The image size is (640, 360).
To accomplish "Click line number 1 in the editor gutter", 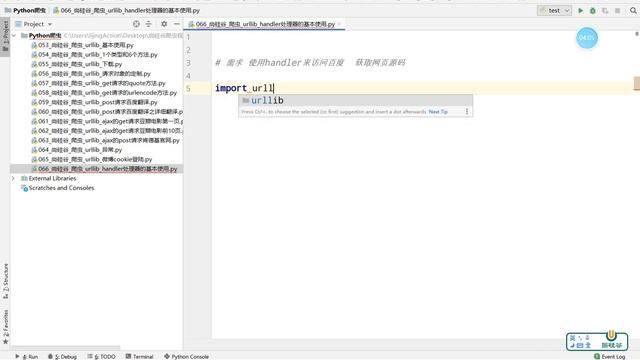I will click(188, 37).
